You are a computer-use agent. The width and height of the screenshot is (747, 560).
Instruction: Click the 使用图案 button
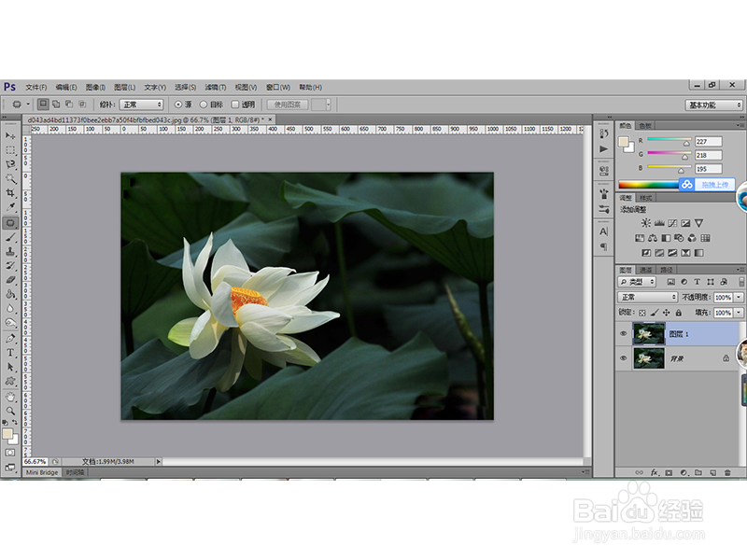(288, 105)
